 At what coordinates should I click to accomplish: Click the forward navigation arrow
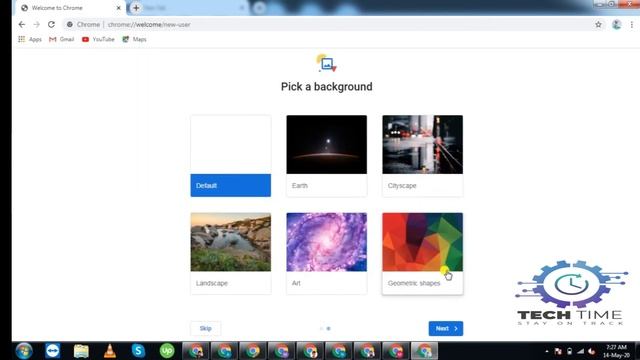pyautogui.click(x=36, y=24)
